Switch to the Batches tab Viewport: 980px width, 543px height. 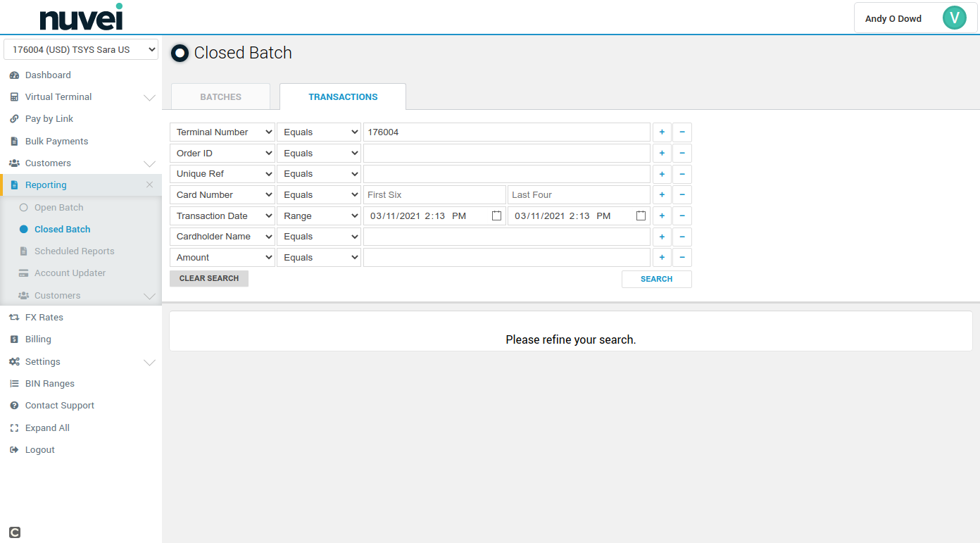(x=220, y=97)
